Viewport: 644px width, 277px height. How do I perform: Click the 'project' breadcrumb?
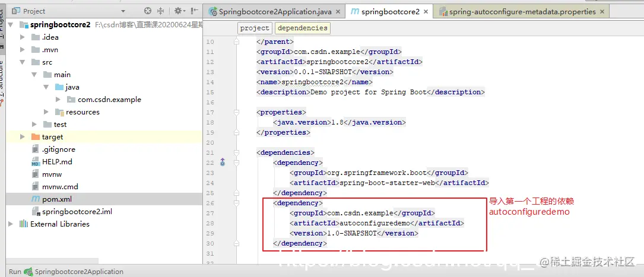point(255,28)
